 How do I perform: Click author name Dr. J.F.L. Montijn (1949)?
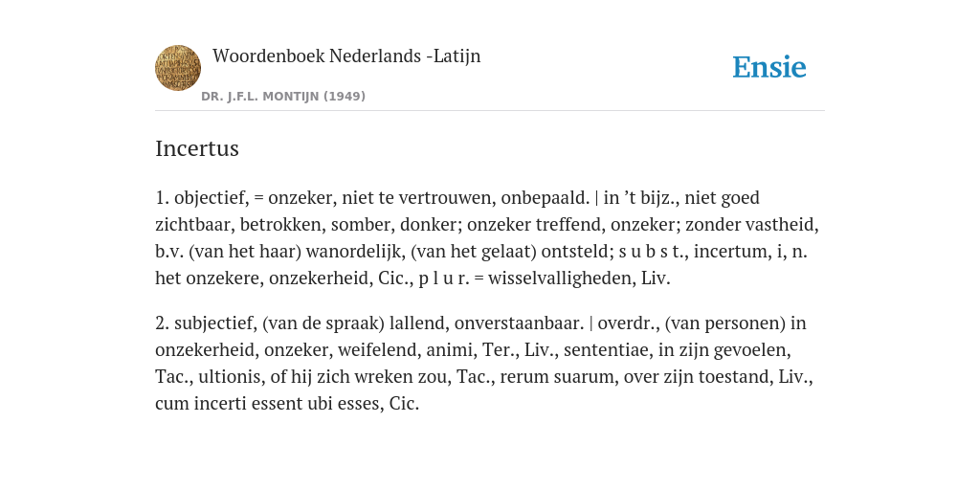[x=283, y=97]
